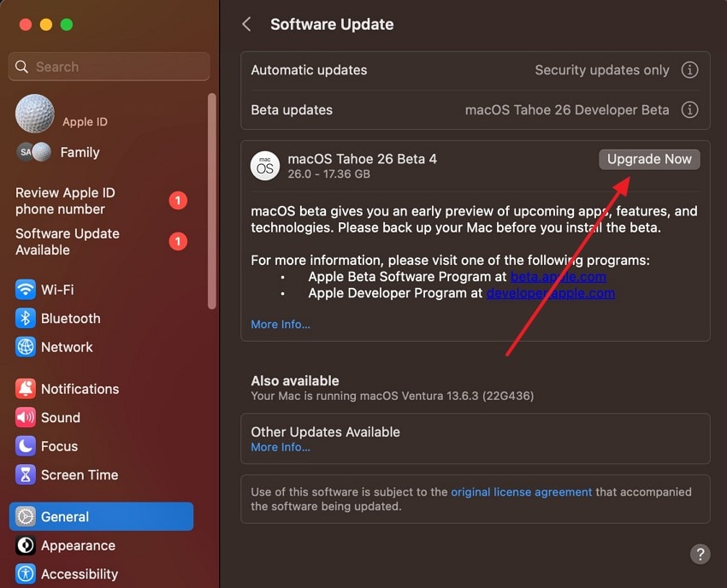This screenshot has height=588, width=727.
Task: Open Appearance settings
Action: click(x=101, y=545)
